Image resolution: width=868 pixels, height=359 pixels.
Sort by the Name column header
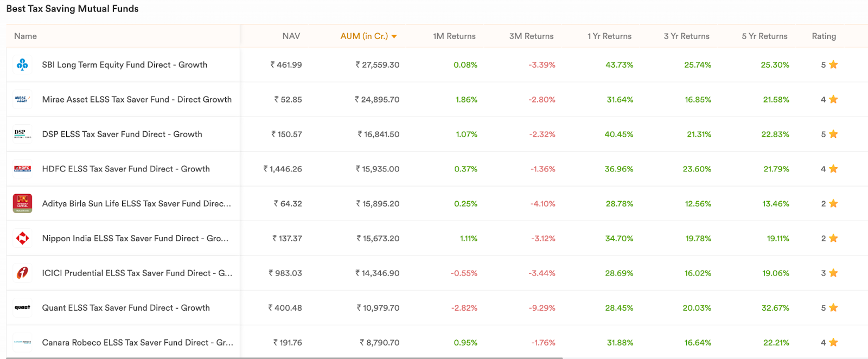click(x=25, y=36)
